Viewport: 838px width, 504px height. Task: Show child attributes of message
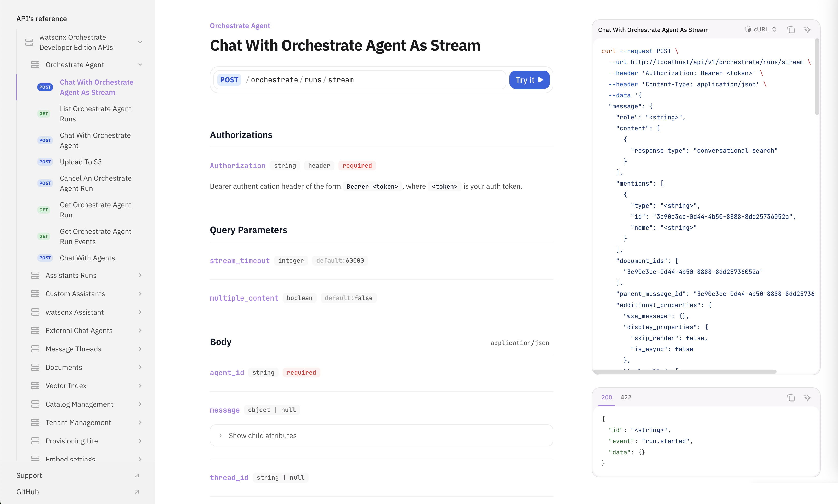pos(381,436)
